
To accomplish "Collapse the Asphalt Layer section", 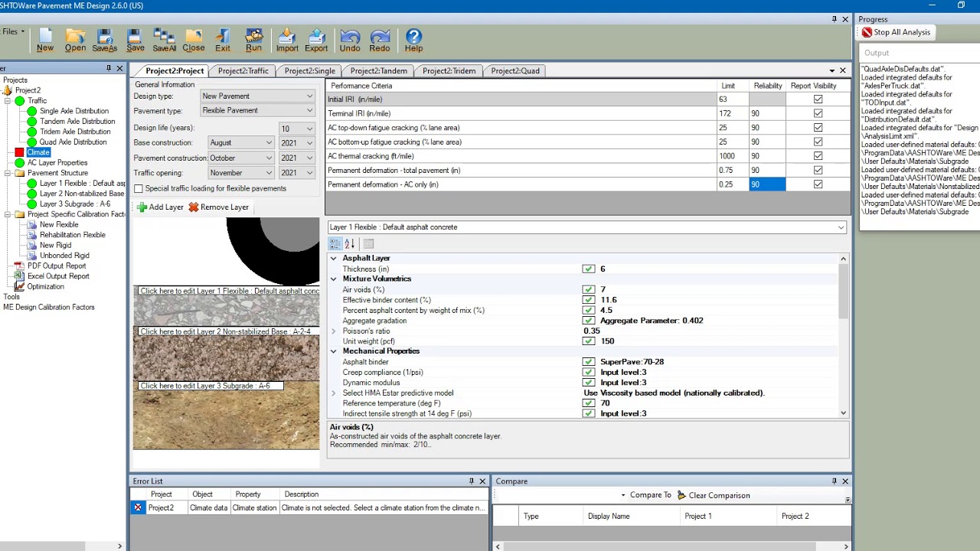I will [333, 259].
